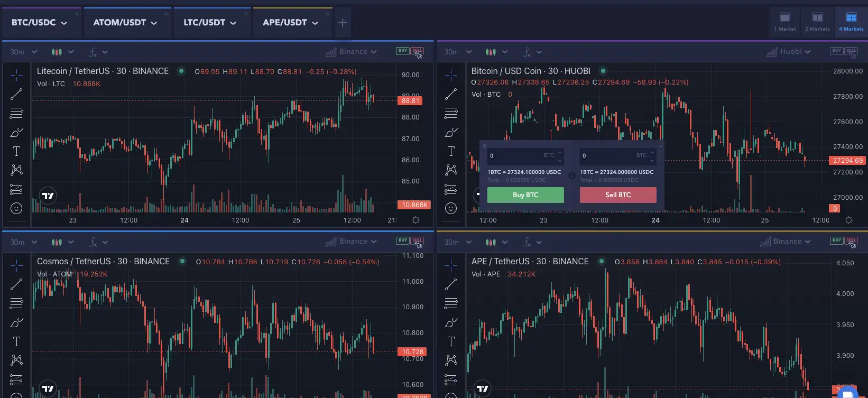Click the green Buy BTC button

tap(525, 195)
